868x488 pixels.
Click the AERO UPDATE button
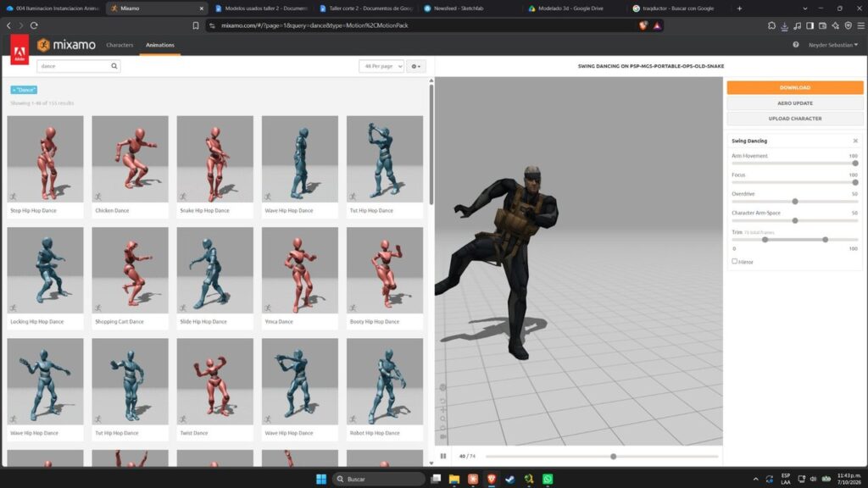click(x=795, y=103)
